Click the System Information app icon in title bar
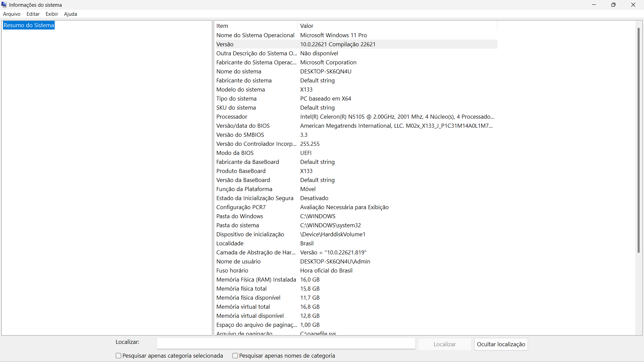This screenshot has width=644, height=362. [x=4, y=5]
